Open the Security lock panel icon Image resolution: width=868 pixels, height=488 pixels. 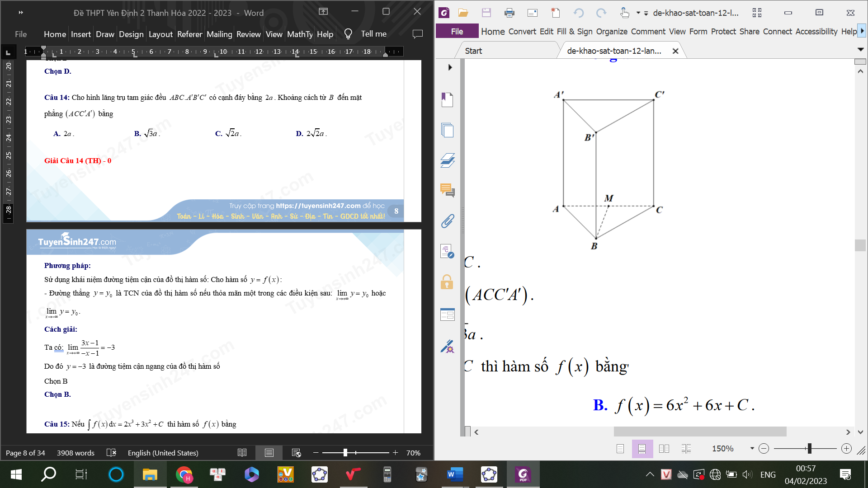[447, 282]
